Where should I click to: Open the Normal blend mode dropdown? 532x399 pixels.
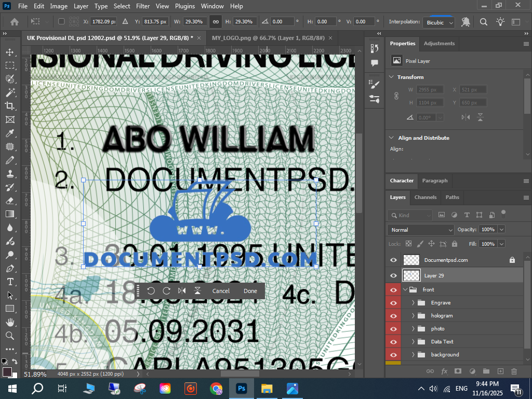(x=421, y=230)
